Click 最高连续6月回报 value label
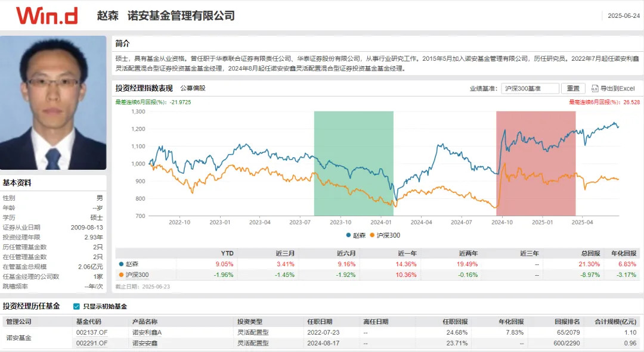This screenshot has width=644, height=352. pyautogui.click(x=605, y=102)
